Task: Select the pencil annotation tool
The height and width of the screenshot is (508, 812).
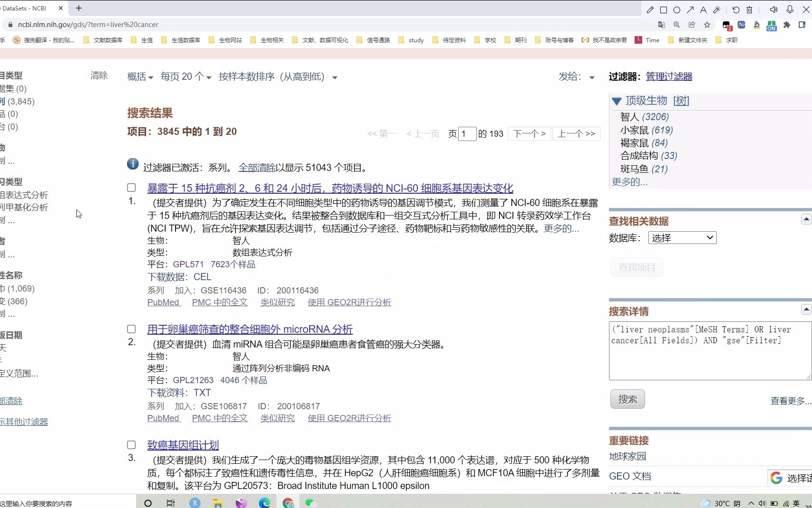Action: click(650, 9)
